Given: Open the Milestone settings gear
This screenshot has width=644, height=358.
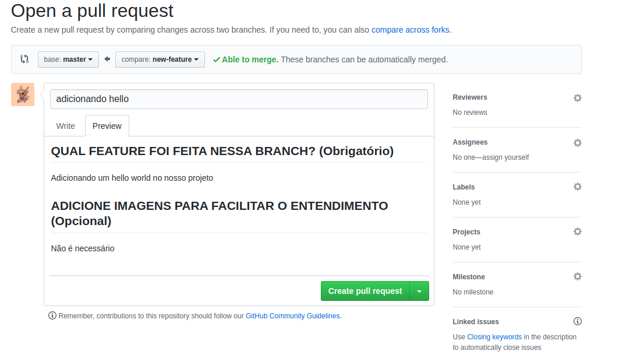Looking at the screenshot, I should (x=577, y=276).
